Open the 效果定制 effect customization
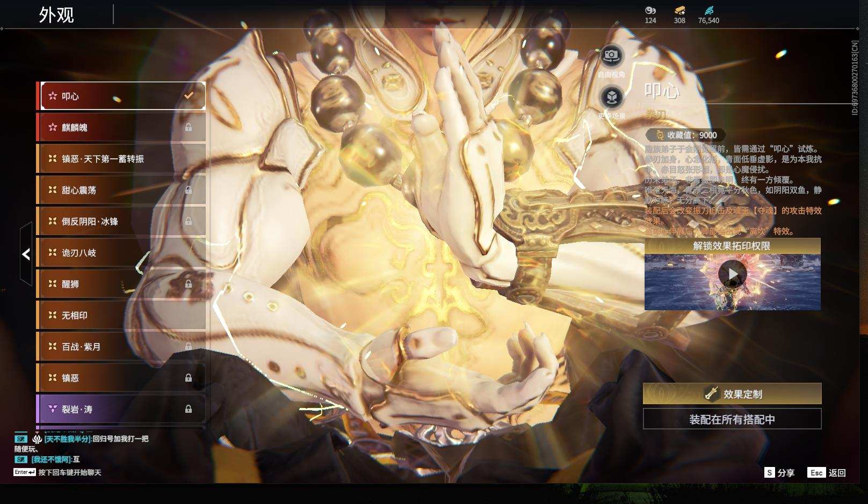The height and width of the screenshot is (504, 868). click(x=732, y=394)
